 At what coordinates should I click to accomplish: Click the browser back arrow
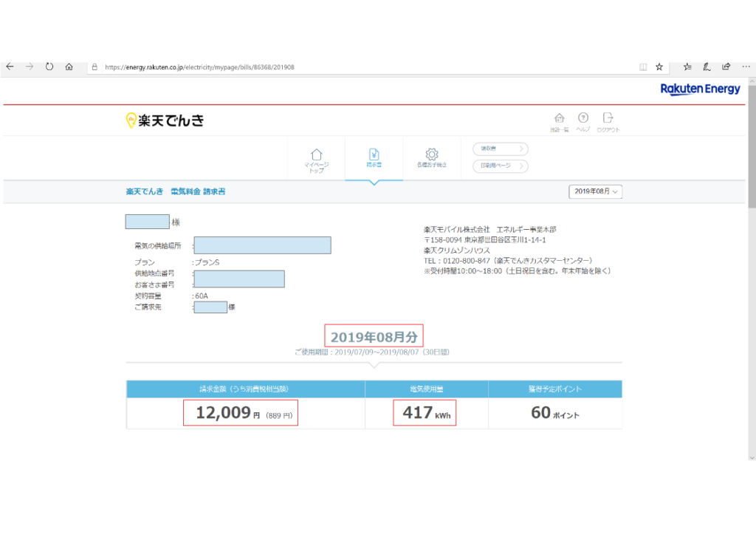coord(10,67)
